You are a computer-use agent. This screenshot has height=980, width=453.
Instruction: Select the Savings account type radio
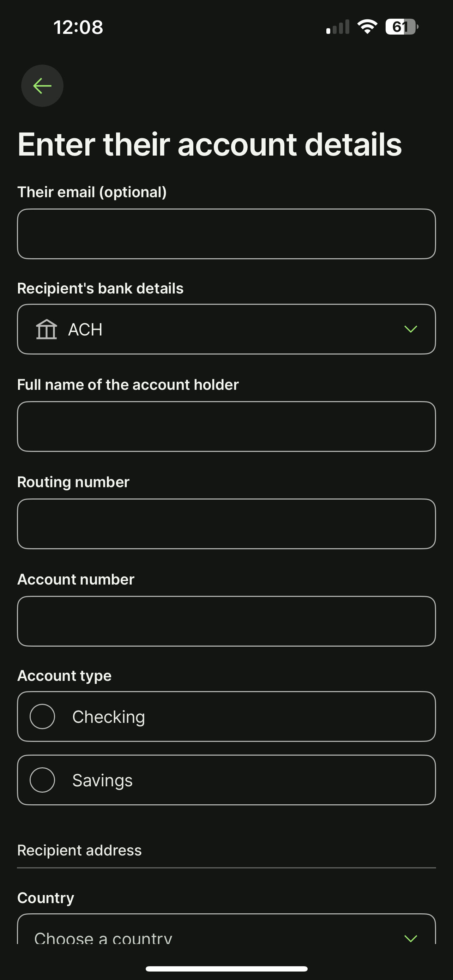[x=42, y=780]
